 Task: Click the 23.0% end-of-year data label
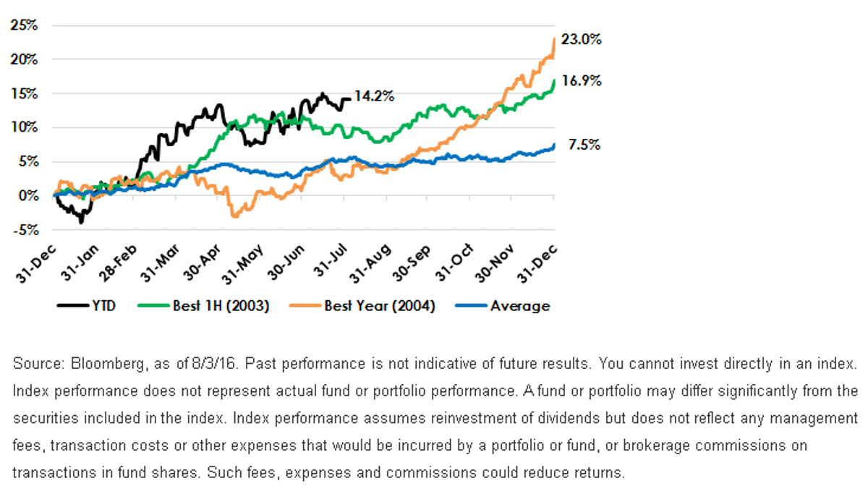click(x=581, y=41)
